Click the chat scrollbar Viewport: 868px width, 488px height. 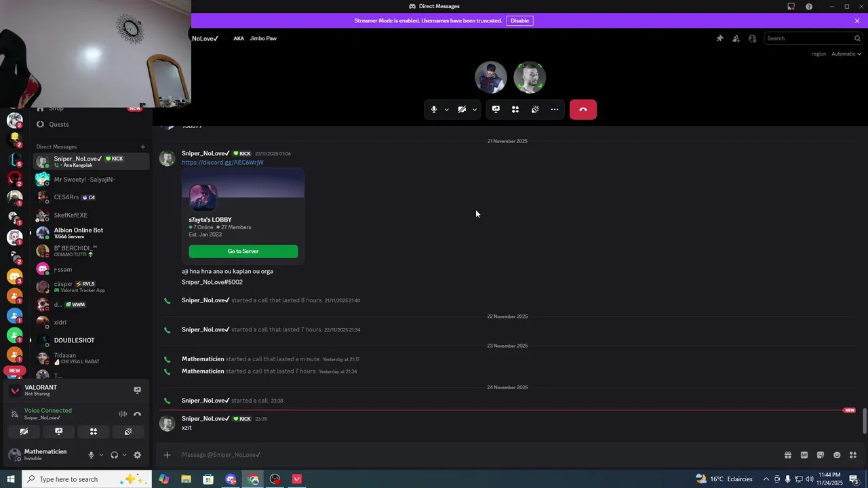(864, 421)
